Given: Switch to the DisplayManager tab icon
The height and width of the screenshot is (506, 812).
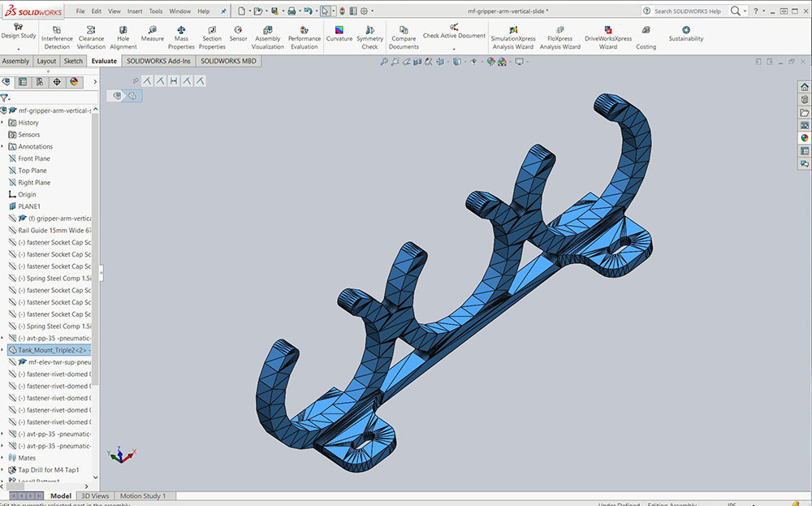Looking at the screenshot, I should (74, 82).
